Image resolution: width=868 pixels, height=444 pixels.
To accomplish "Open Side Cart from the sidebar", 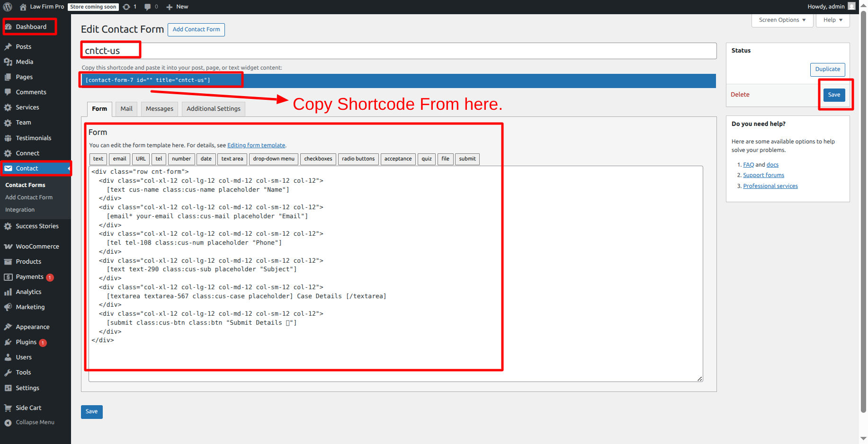I will (28, 408).
